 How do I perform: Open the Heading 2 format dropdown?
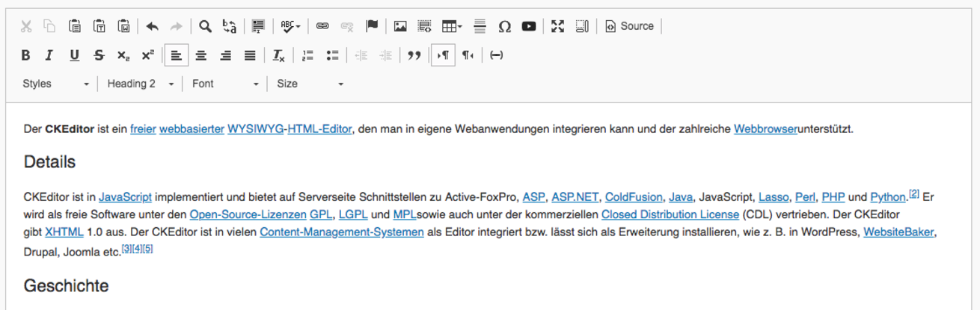tap(141, 84)
